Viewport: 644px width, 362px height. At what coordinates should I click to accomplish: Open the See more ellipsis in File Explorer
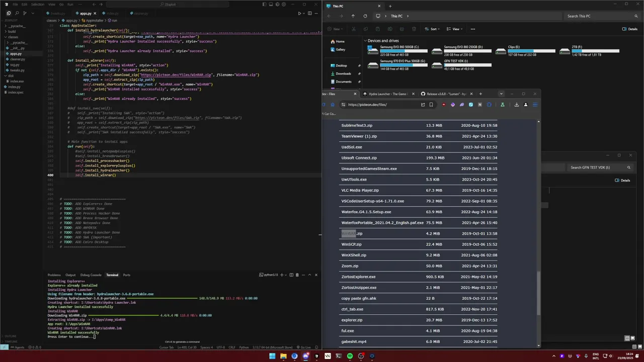tap(472, 29)
